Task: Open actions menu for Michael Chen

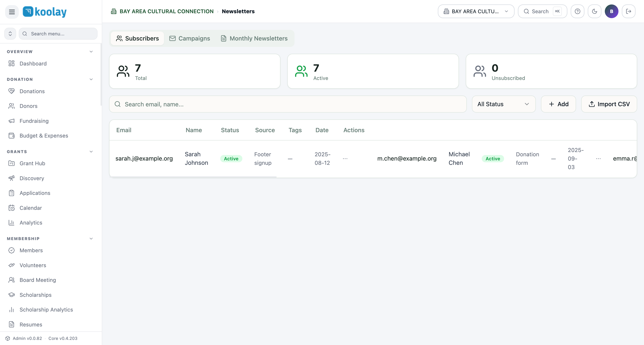Action: pos(598,159)
